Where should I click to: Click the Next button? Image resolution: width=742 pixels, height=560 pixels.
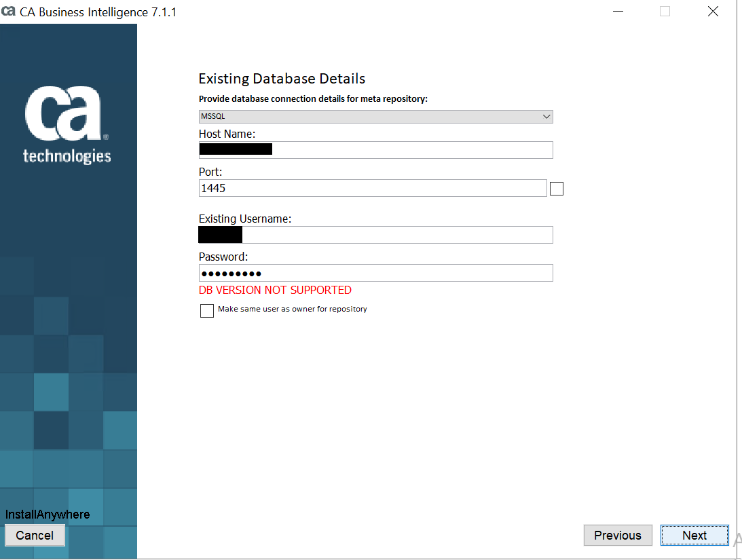tap(694, 536)
